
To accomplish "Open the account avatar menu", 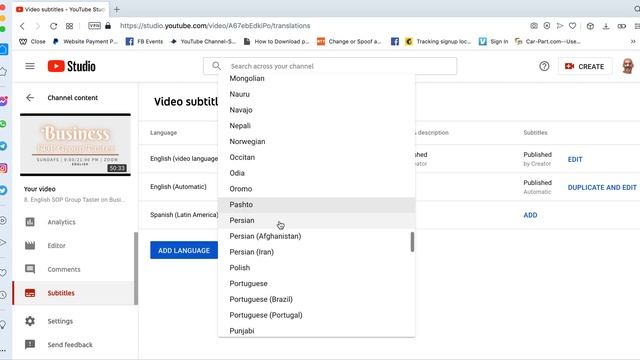I will (x=628, y=66).
